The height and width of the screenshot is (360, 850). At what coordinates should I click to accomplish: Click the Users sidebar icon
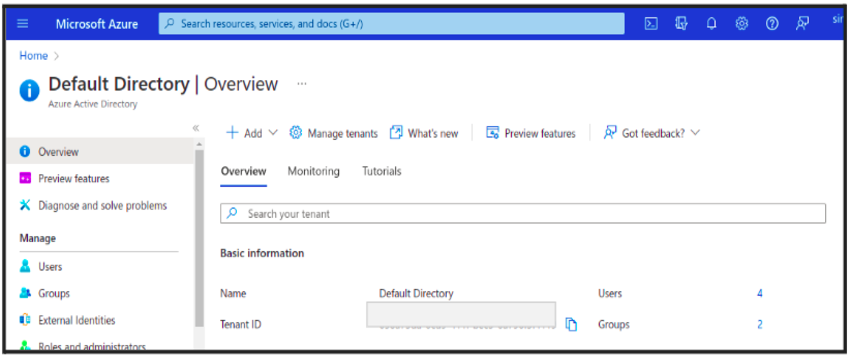(x=25, y=266)
